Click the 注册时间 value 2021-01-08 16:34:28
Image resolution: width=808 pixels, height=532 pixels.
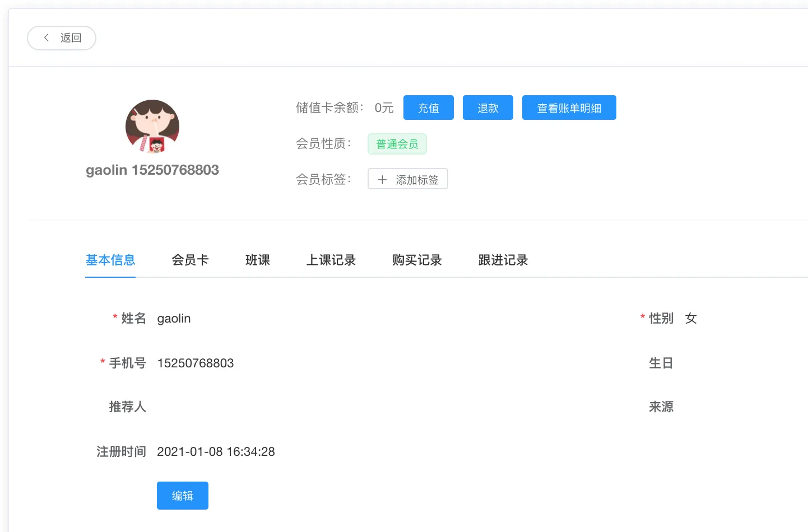point(216,451)
